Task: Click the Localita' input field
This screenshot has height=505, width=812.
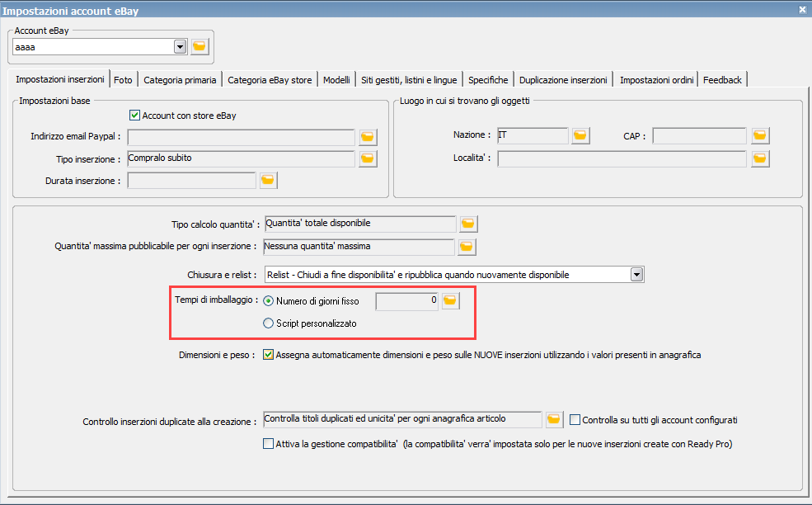Action: (x=622, y=158)
